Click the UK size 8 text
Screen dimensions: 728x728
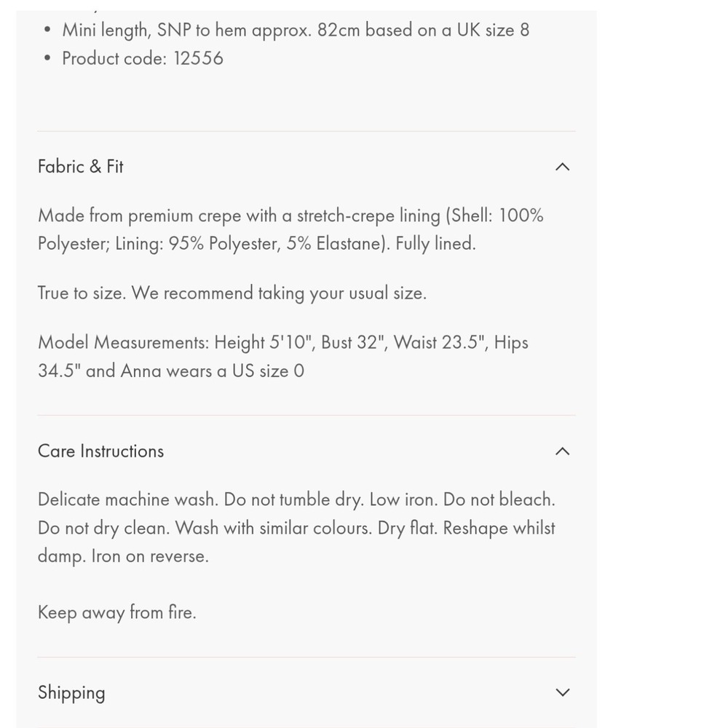[493, 30]
